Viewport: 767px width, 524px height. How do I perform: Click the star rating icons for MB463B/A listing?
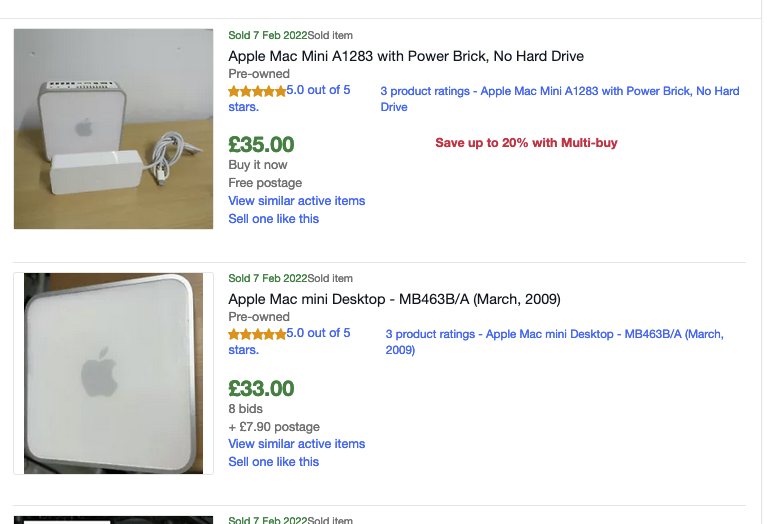pos(257,333)
